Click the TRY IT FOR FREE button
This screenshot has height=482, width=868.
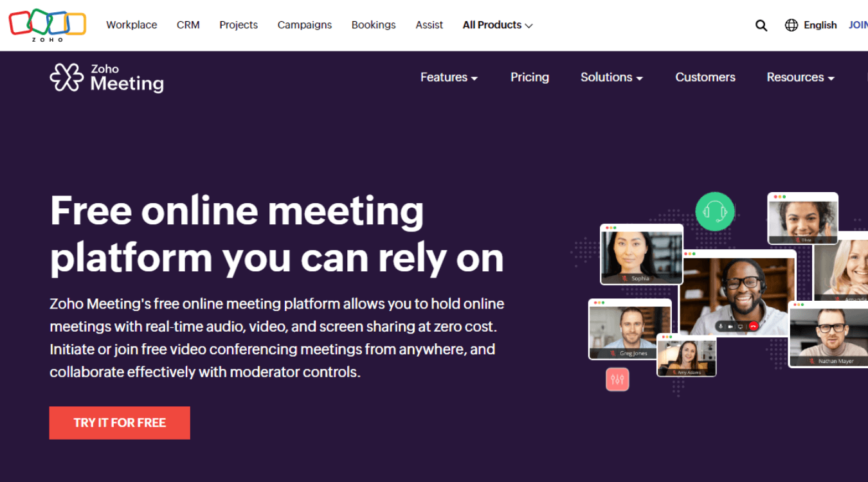click(x=120, y=423)
